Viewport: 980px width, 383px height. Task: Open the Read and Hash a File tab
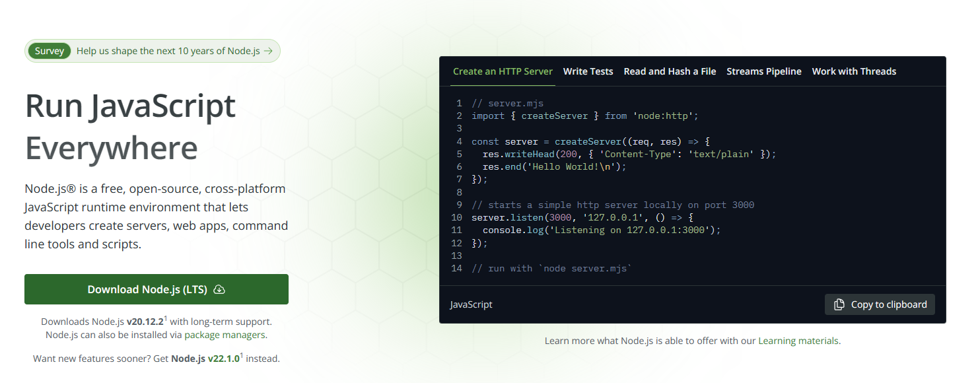(x=670, y=71)
